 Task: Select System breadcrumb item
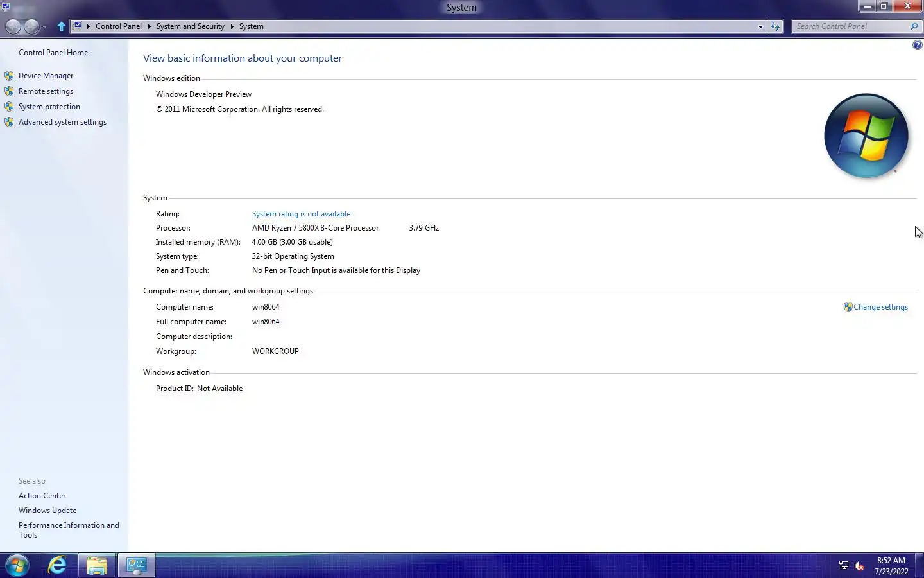pyautogui.click(x=252, y=26)
